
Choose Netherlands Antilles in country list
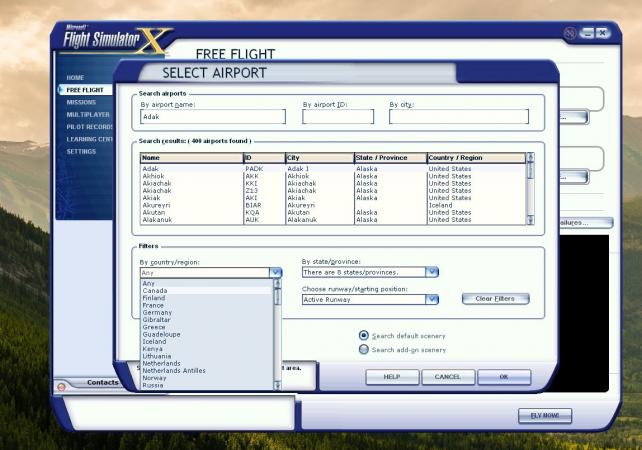click(207, 371)
